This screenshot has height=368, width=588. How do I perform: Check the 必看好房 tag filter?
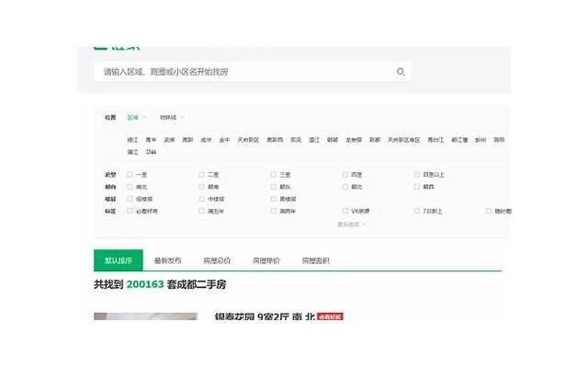pos(130,211)
